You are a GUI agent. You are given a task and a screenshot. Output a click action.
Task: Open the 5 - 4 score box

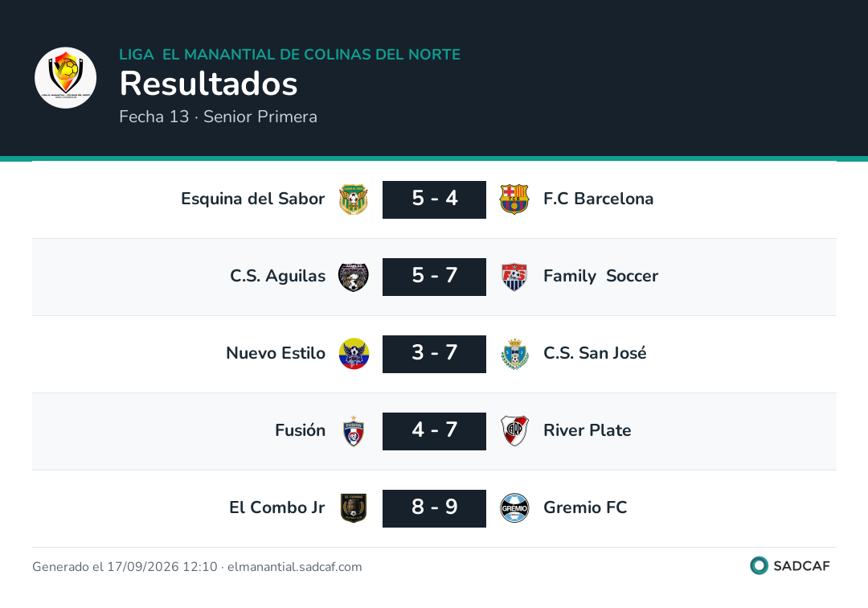coord(434,199)
